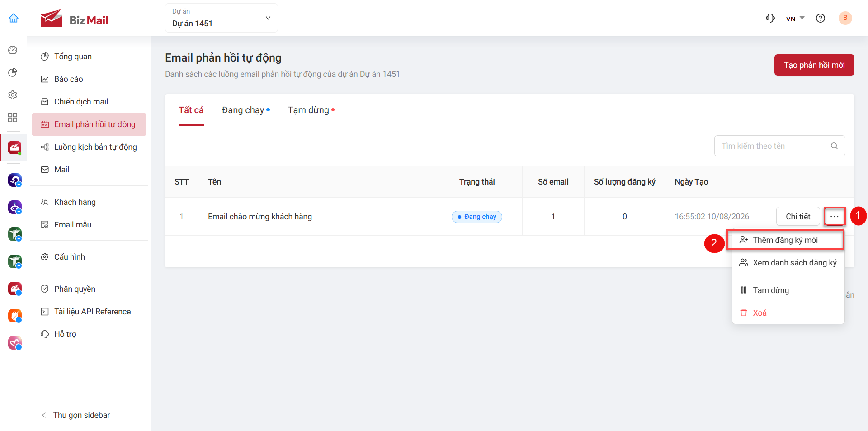Click the Chi tiết button in row
The image size is (868, 431).
tap(798, 217)
